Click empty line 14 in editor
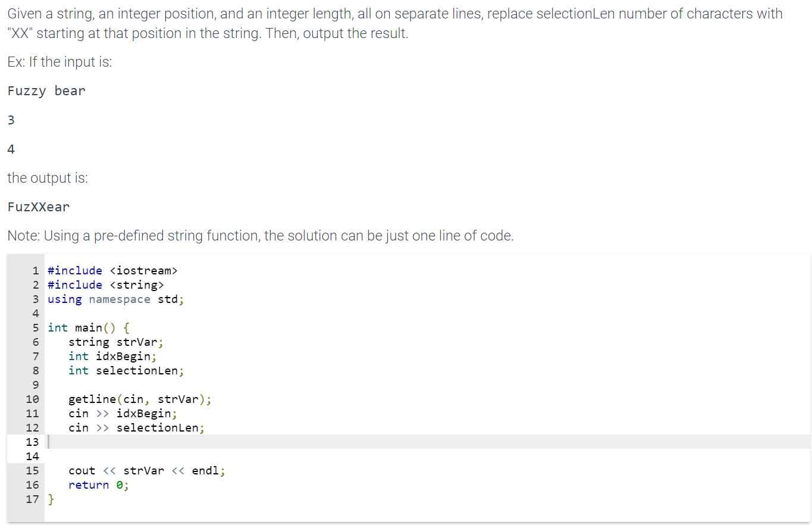812x525 pixels. [427, 456]
